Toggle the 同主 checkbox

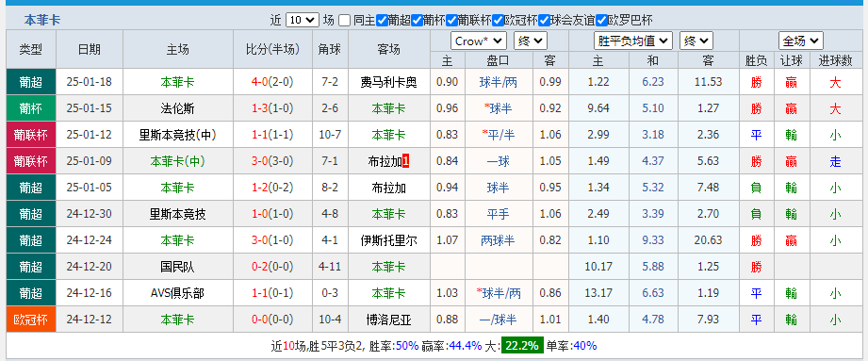tap(344, 21)
